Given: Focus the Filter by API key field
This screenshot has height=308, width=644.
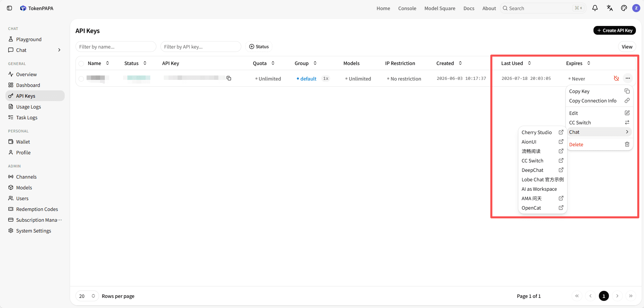Looking at the screenshot, I should [201, 47].
